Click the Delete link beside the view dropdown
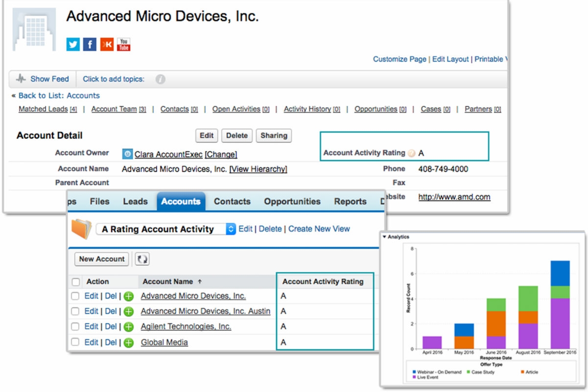 pyautogui.click(x=270, y=229)
